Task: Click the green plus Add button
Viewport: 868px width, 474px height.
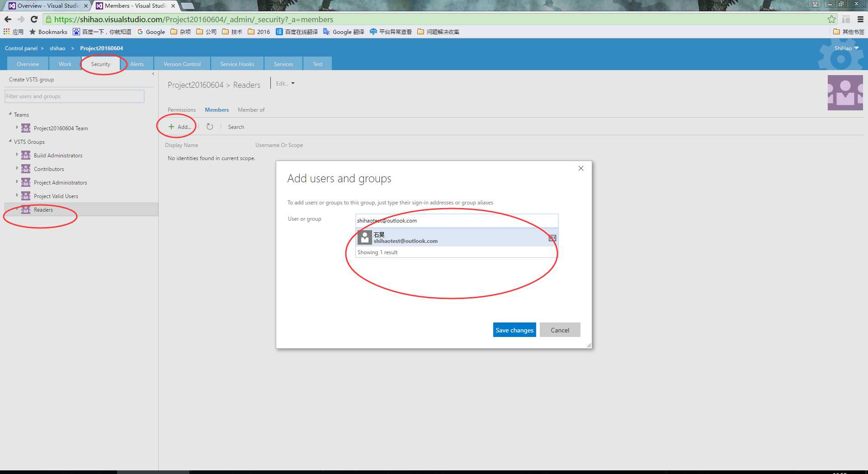Action: click(179, 127)
